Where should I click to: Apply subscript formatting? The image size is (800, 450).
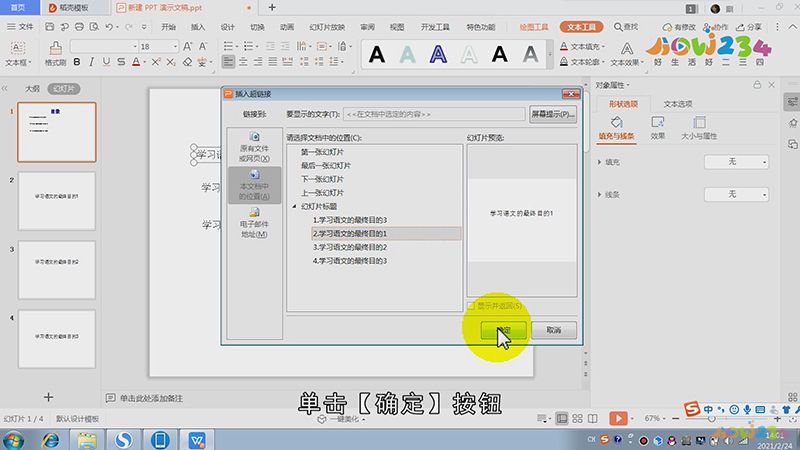[171, 62]
